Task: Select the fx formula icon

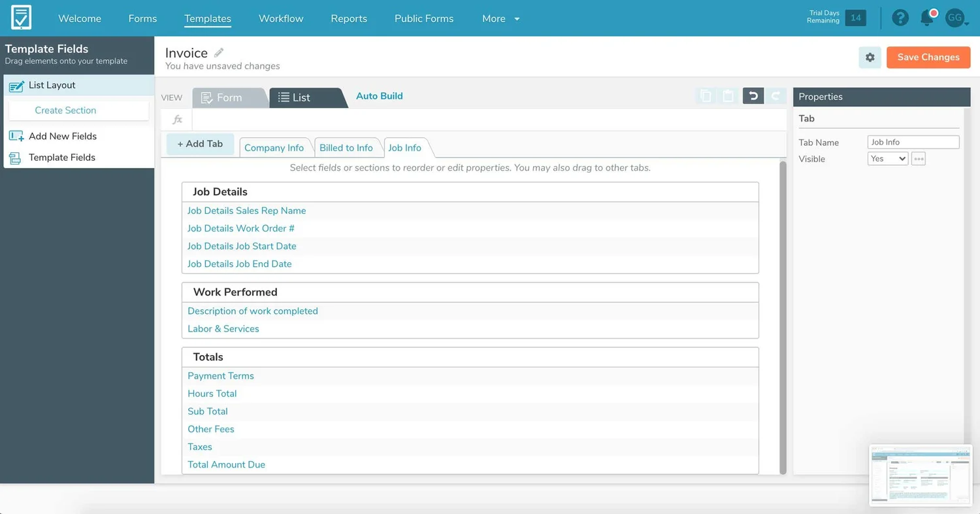Action: [176, 119]
